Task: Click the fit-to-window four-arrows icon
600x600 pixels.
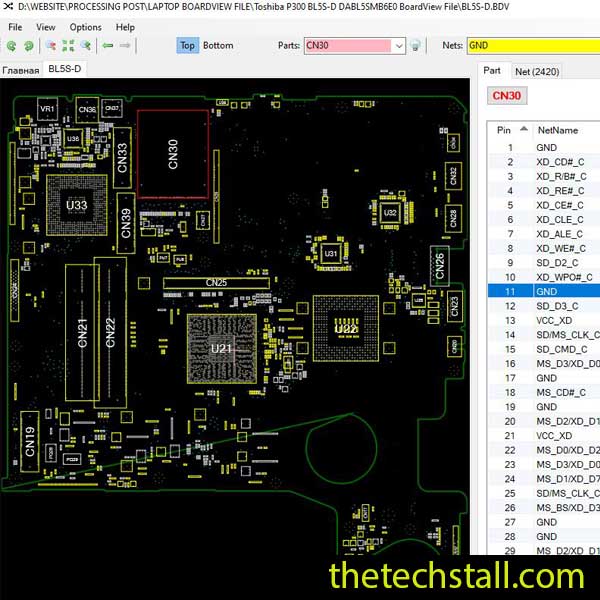Action: tap(68, 46)
